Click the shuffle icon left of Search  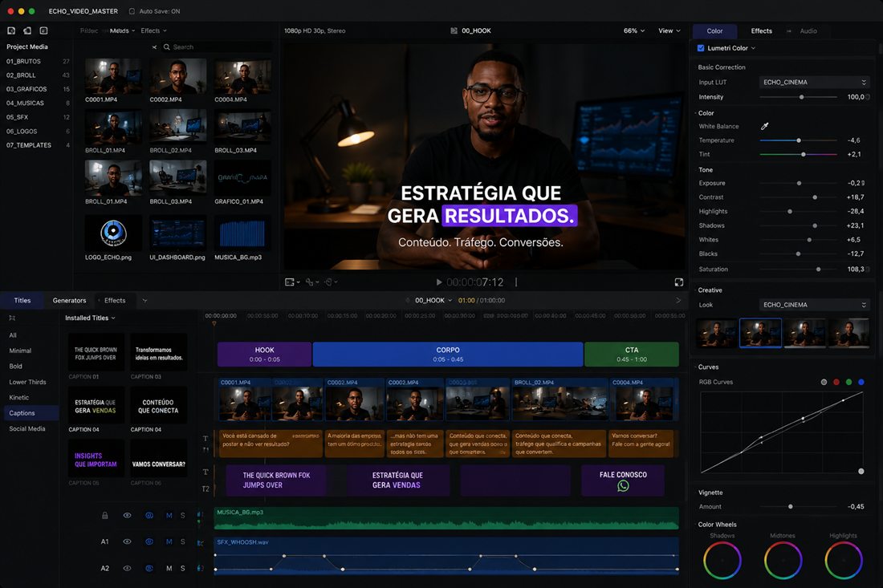[154, 47]
